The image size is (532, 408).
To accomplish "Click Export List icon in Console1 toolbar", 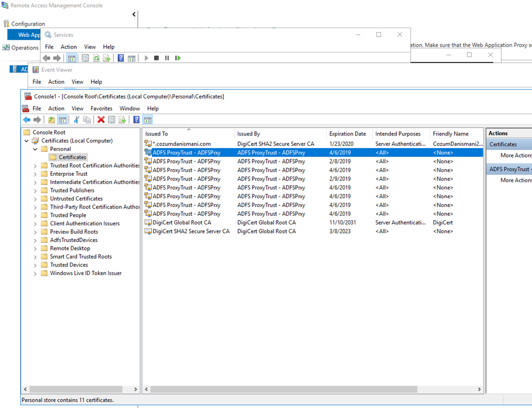I will (122, 120).
